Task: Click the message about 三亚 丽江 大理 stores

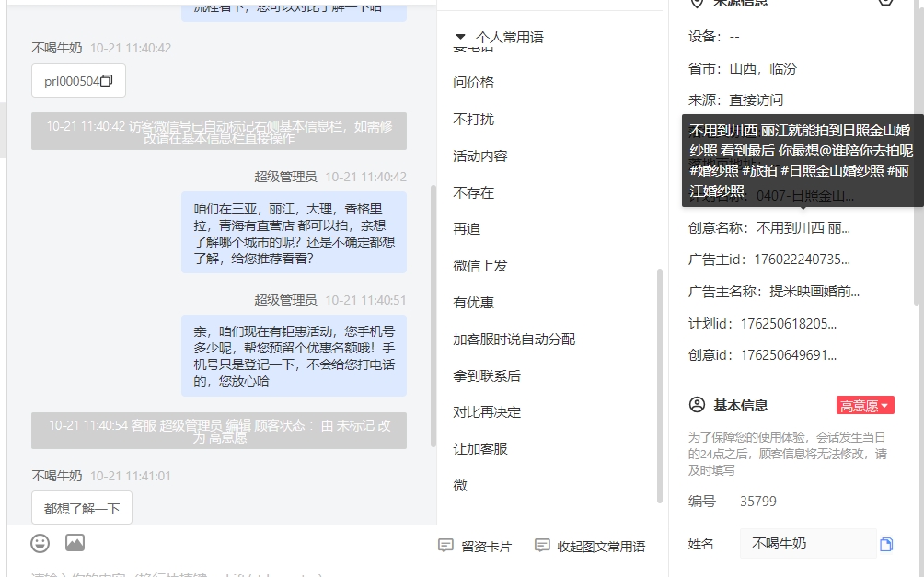Action: 295,233
